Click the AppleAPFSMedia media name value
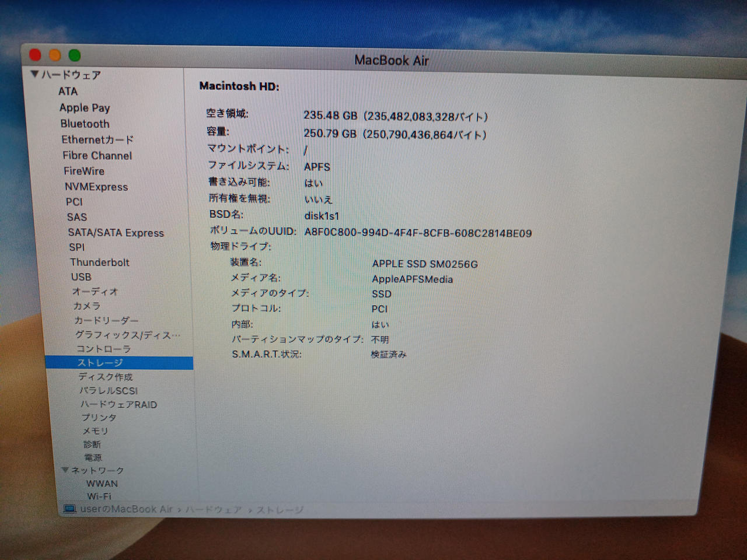747x560 pixels. coord(413,279)
